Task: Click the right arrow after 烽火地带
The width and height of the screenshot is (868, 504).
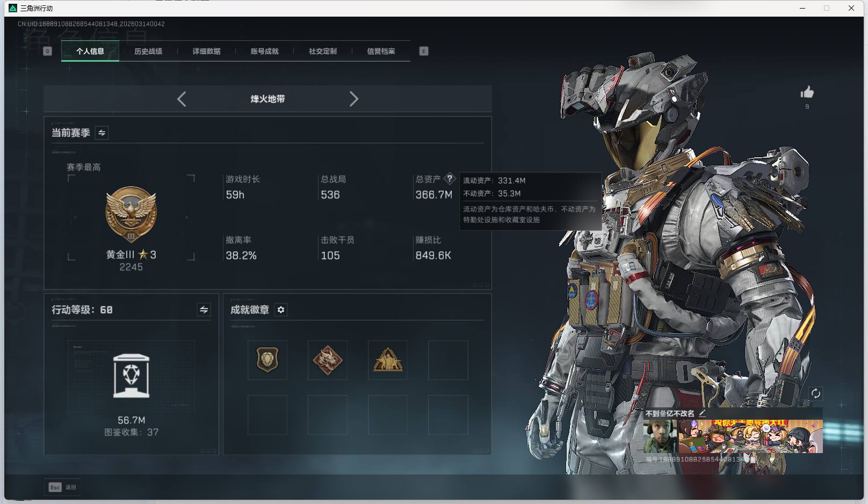Action: click(x=355, y=99)
